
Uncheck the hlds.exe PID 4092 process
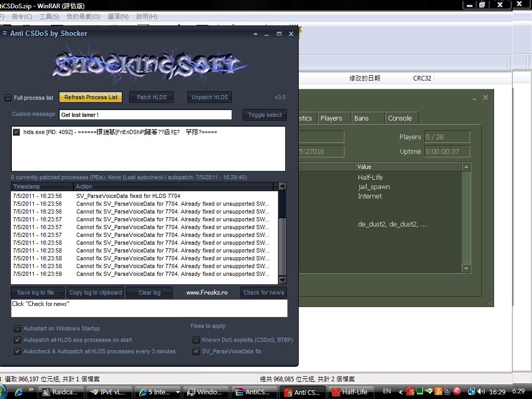tap(17, 132)
